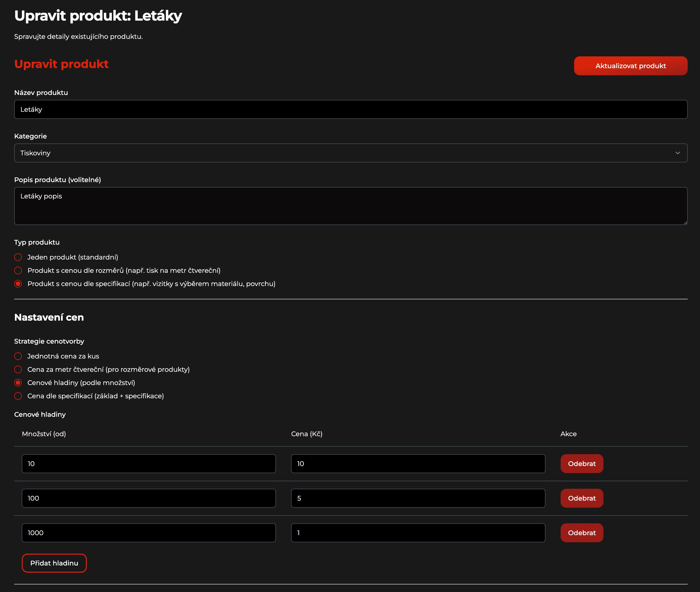Image resolution: width=700 pixels, height=592 pixels.
Task: Choose Cena za metr čtvereční strategy
Action: click(x=18, y=369)
